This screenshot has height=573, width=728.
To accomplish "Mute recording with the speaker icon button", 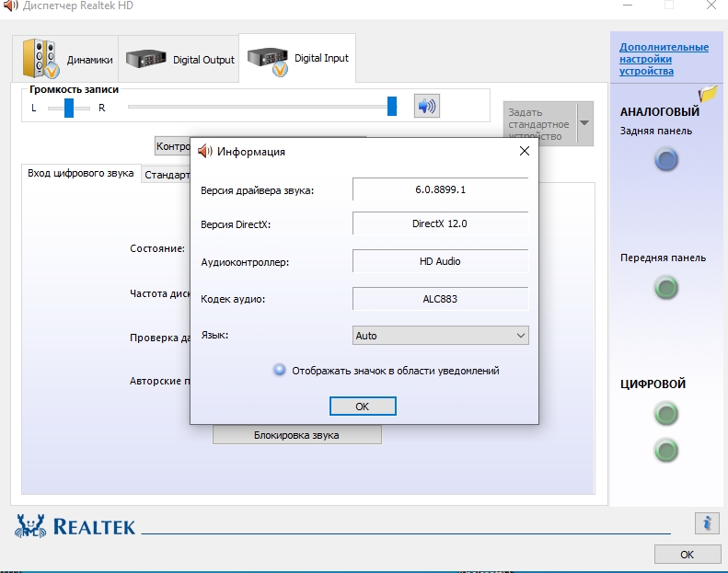I will [x=427, y=107].
